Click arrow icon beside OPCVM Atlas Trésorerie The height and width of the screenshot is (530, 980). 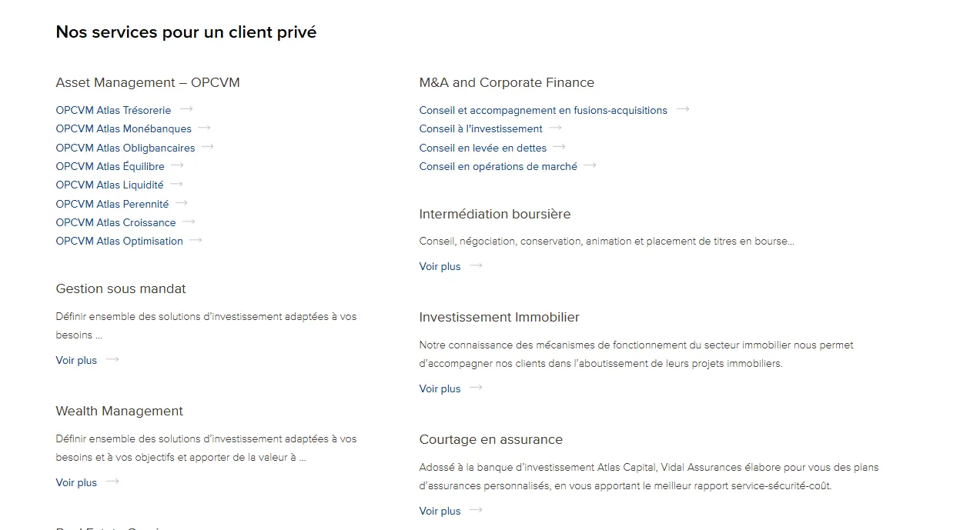[186, 109]
